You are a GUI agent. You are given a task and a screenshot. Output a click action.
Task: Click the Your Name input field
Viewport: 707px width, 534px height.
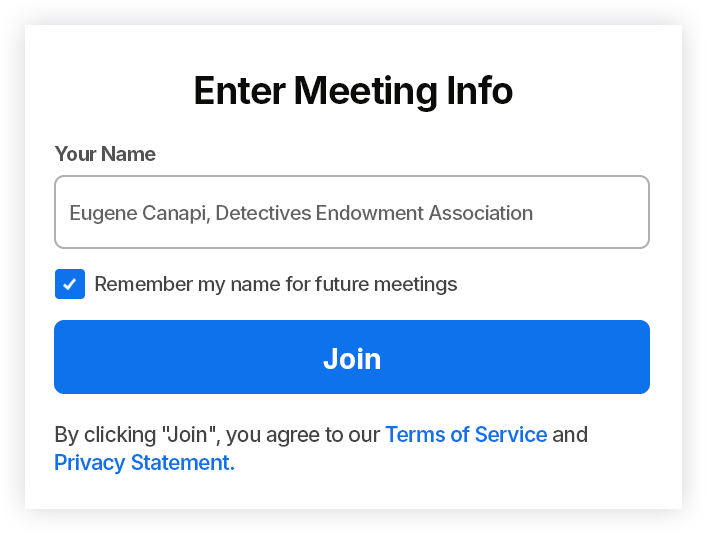351,212
